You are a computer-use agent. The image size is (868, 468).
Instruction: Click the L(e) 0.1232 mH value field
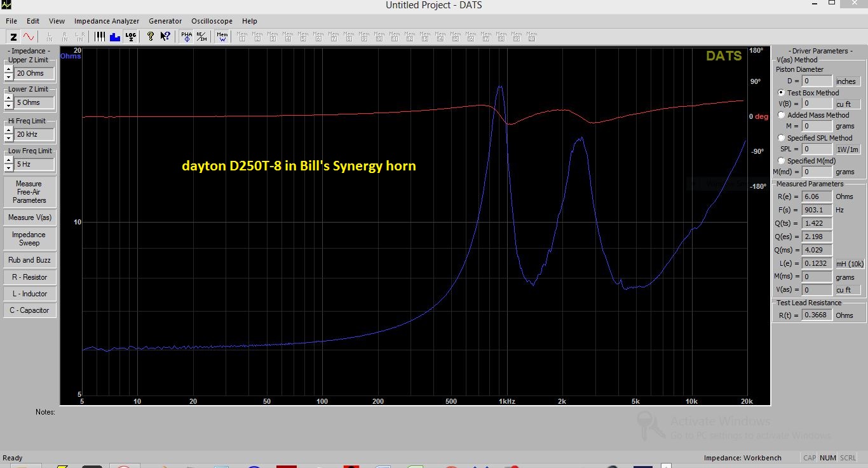pyautogui.click(x=817, y=263)
